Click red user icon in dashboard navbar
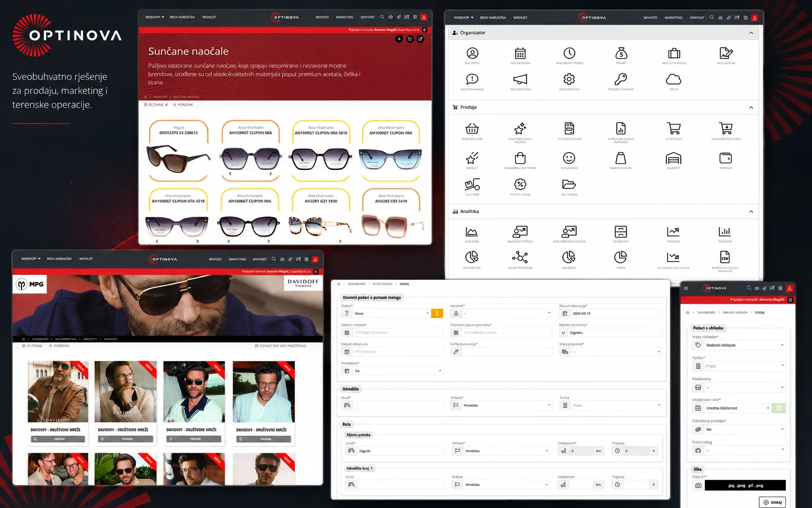This screenshot has width=812, height=508. click(755, 17)
